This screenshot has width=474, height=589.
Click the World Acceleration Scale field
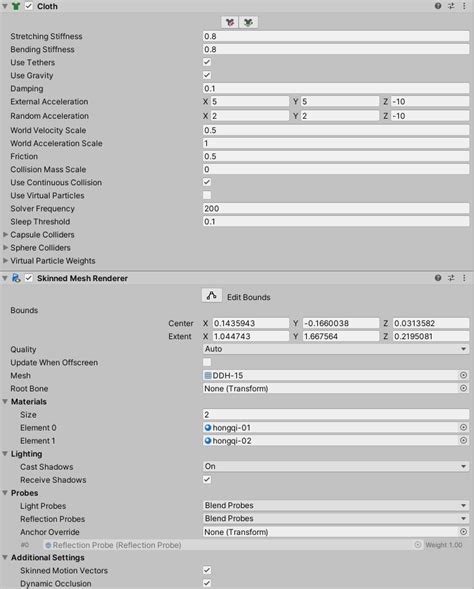point(336,143)
